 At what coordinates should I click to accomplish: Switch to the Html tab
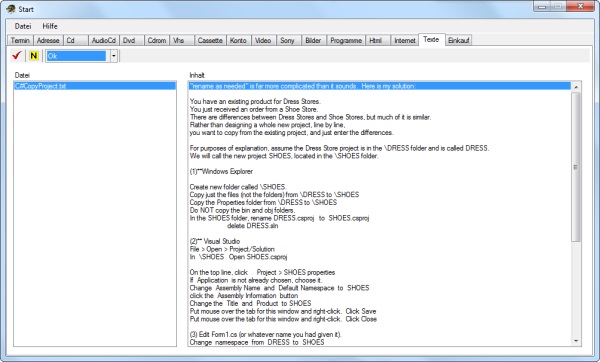click(378, 40)
